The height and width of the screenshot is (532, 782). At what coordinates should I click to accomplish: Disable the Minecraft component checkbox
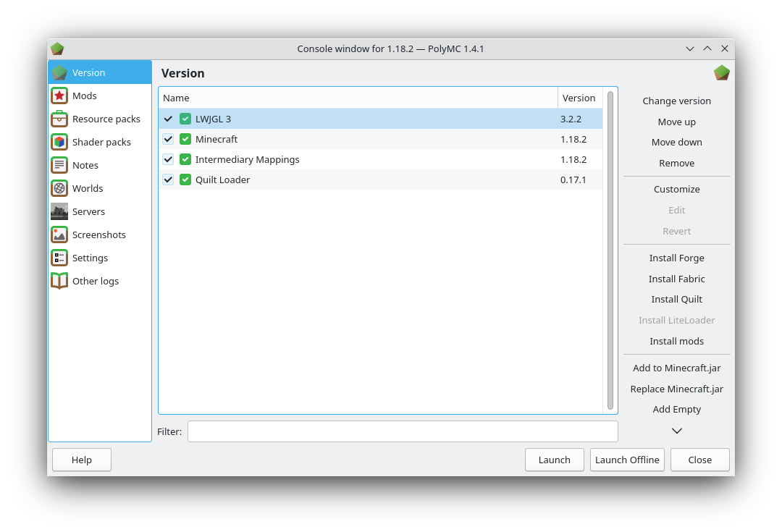point(168,139)
